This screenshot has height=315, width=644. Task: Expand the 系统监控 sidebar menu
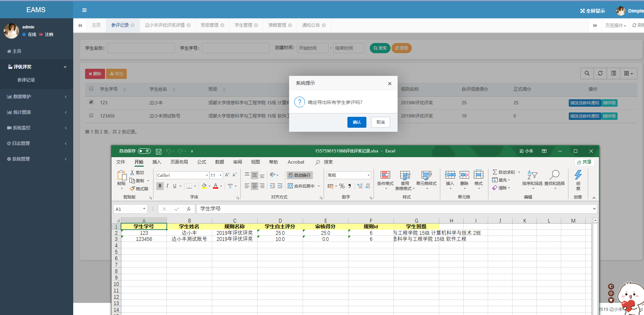[37, 128]
